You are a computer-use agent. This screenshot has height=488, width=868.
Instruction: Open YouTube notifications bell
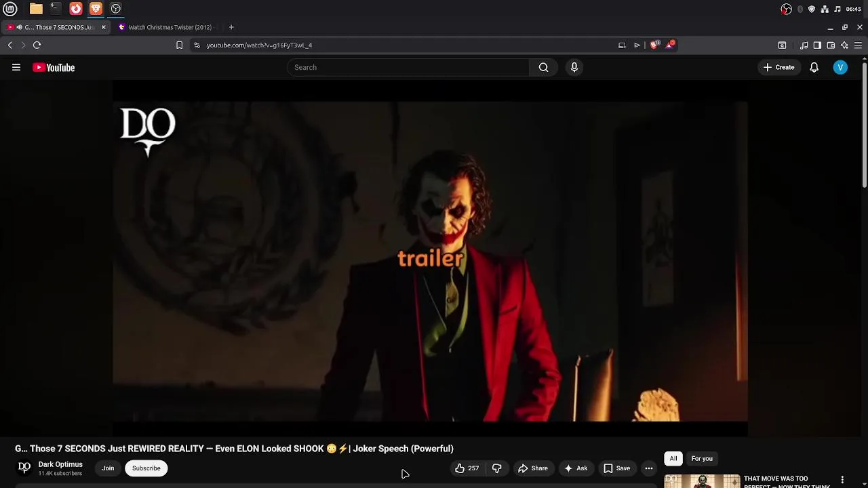pos(814,67)
